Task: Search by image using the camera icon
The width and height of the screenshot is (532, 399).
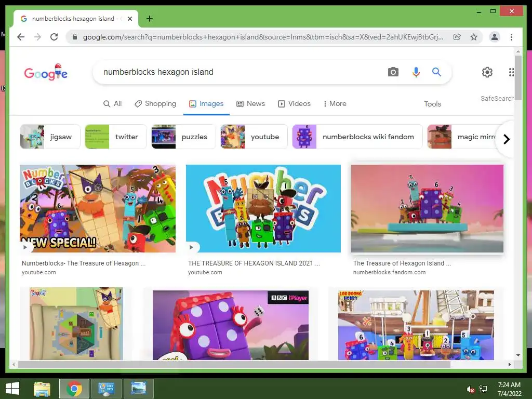Action: point(393,72)
